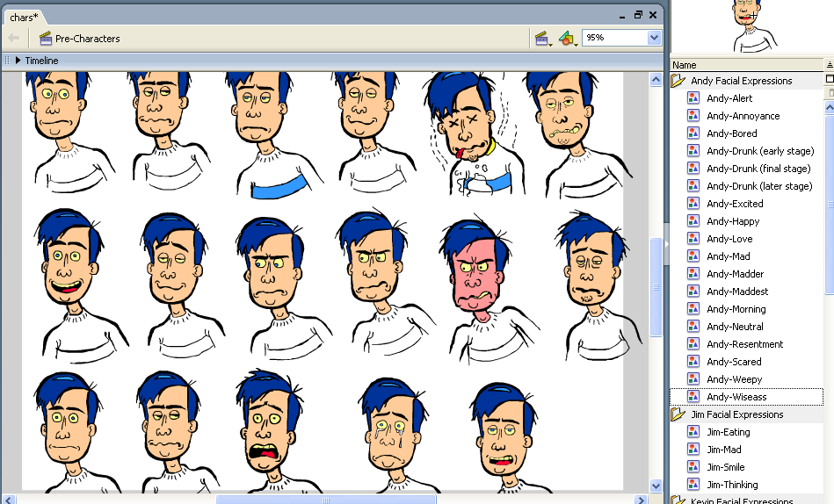Switch to the chars* document tab
This screenshot has height=504, width=834.
point(24,18)
